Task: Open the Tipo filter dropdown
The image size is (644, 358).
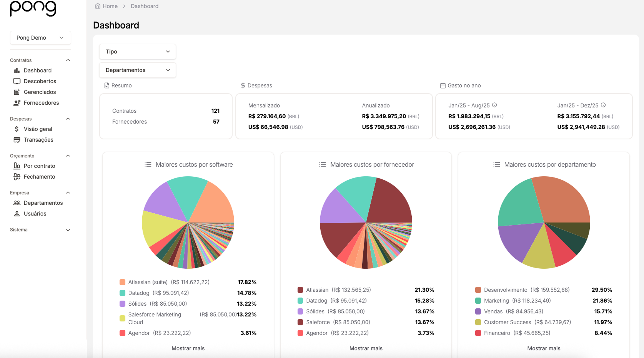Action: (138, 52)
